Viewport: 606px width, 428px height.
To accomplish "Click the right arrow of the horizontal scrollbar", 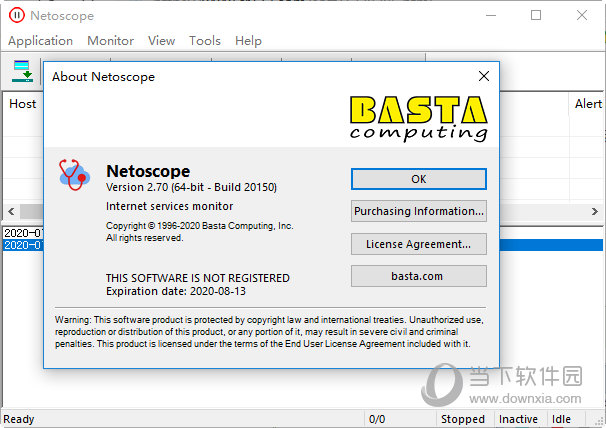I will coord(594,211).
